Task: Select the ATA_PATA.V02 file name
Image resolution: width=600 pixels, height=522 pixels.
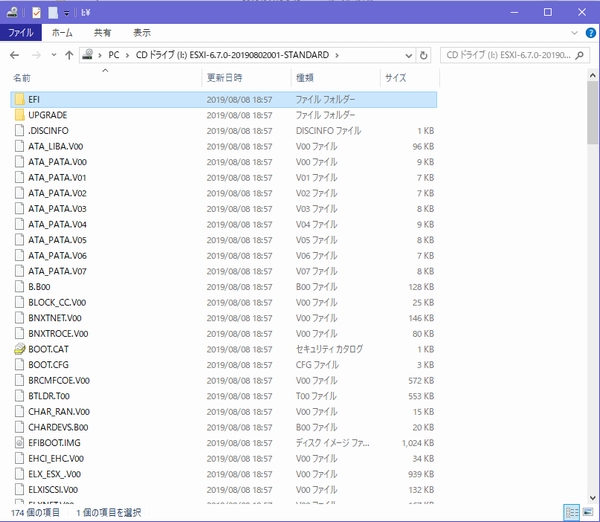Action: [x=57, y=193]
